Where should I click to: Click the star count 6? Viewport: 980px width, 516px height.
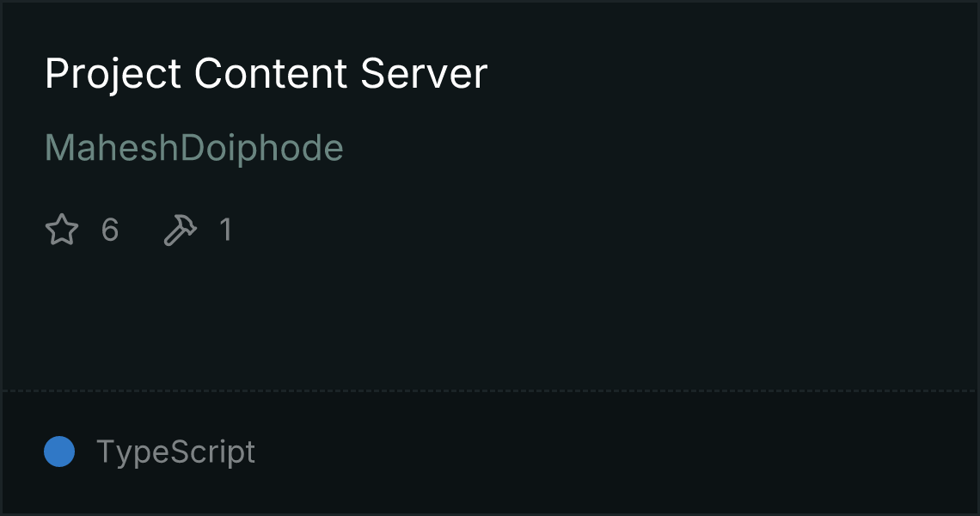click(x=110, y=230)
